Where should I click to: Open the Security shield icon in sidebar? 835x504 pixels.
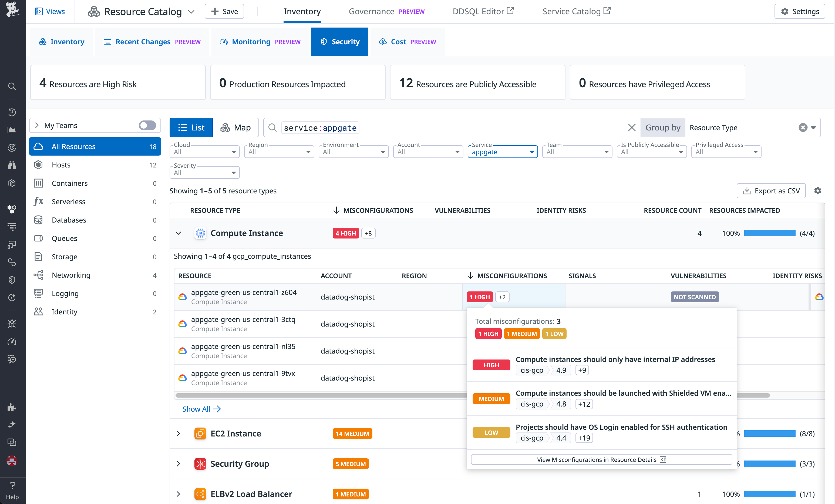[12, 280]
